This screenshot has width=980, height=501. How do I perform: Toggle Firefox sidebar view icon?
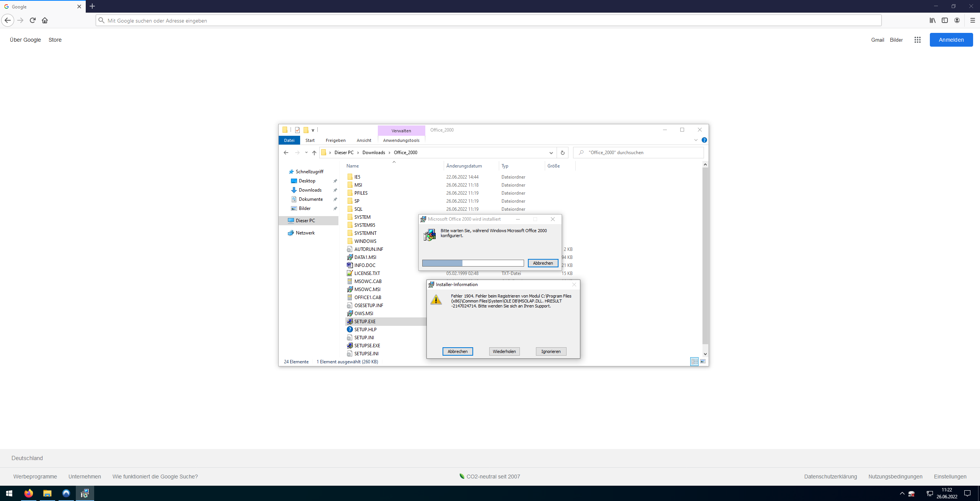tap(945, 20)
